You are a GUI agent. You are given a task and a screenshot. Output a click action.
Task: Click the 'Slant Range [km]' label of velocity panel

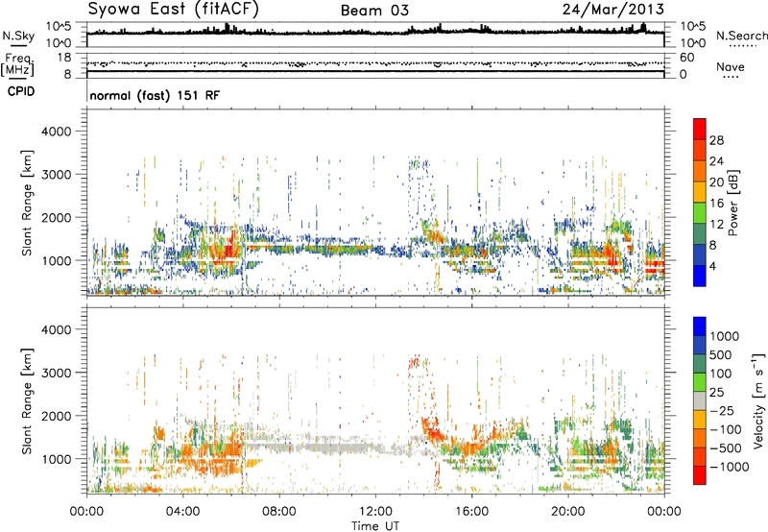click(x=27, y=401)
